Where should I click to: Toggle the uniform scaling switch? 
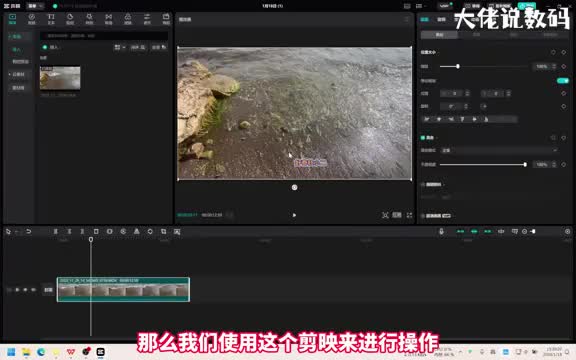click(x=562, y=80)
